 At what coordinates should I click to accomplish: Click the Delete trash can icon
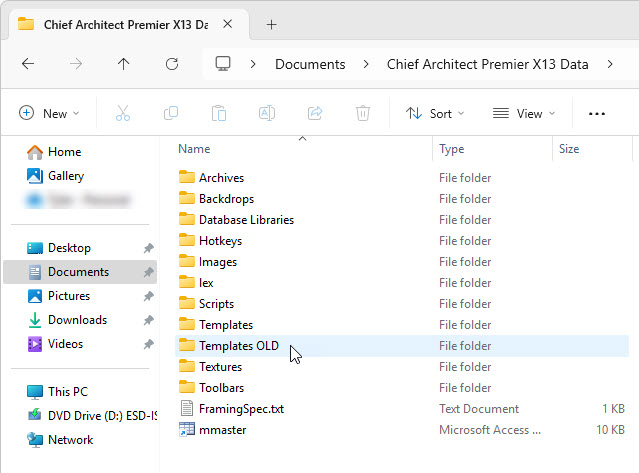pyautogui.click(x=363, y=113)
